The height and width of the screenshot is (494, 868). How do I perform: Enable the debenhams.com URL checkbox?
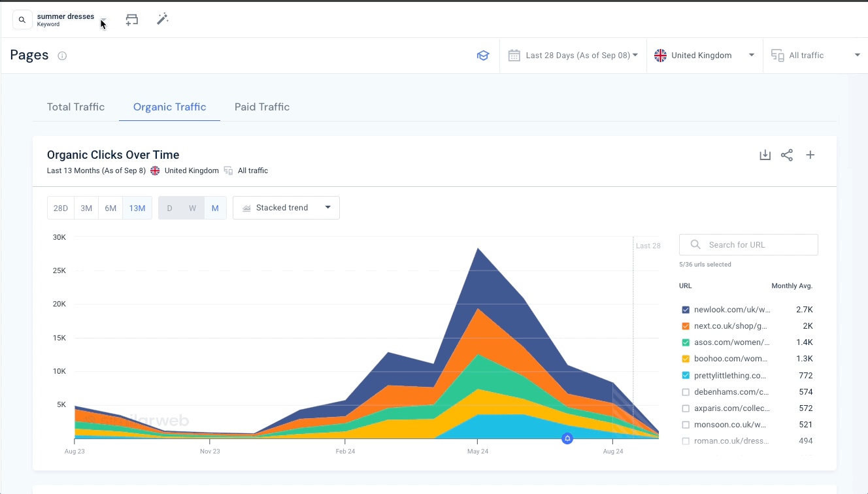coord(686,392)
